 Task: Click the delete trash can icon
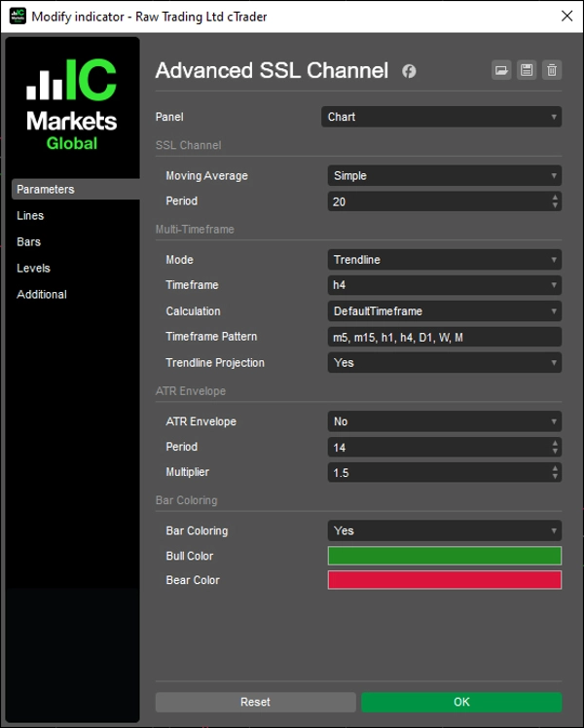click(552, 70)
